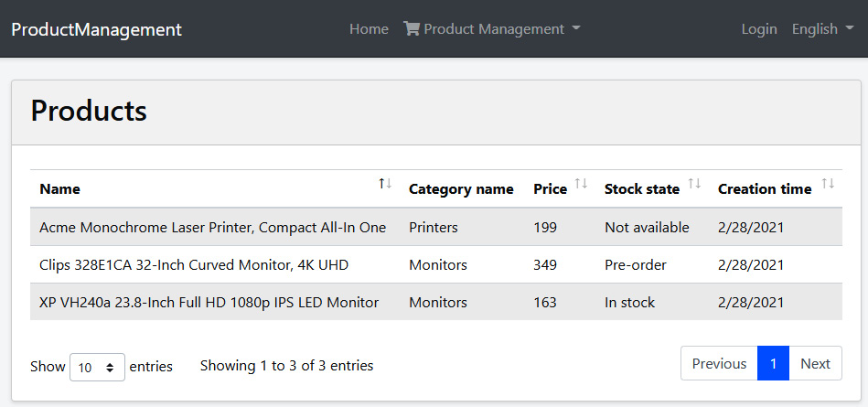Click the Previous pagination button
The width and height of the screenshot is (868, 407).
[719, 363]
